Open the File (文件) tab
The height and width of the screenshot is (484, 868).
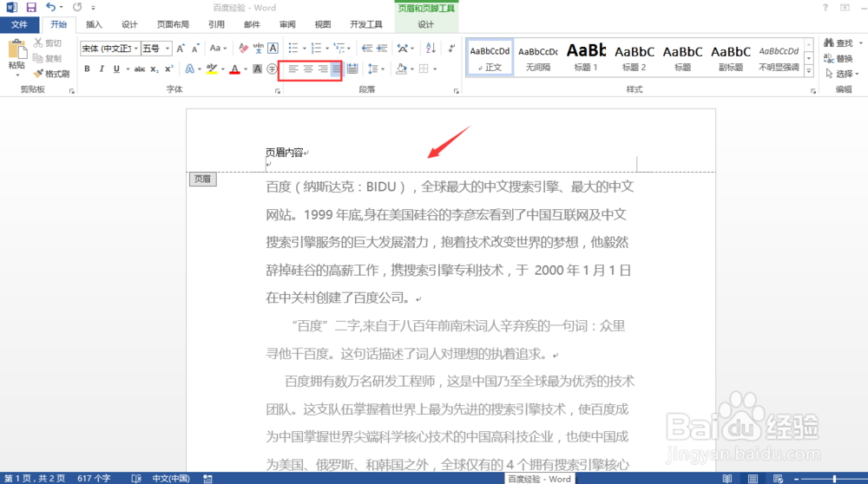click(19, 24)
